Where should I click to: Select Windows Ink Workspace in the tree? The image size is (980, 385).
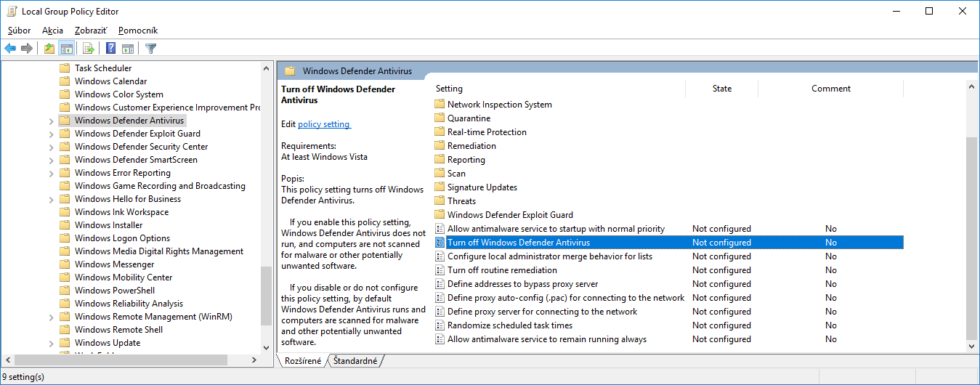tap(121, 212)
